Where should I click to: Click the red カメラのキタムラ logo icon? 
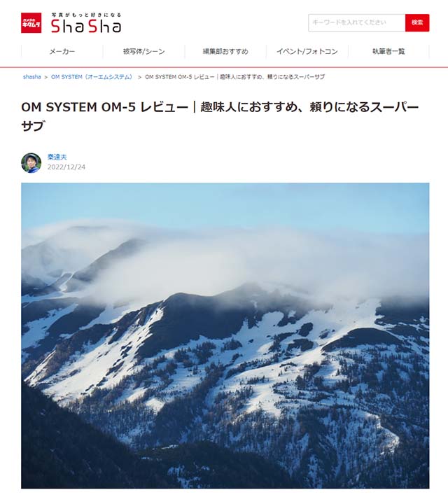click(x=31, y=23)
